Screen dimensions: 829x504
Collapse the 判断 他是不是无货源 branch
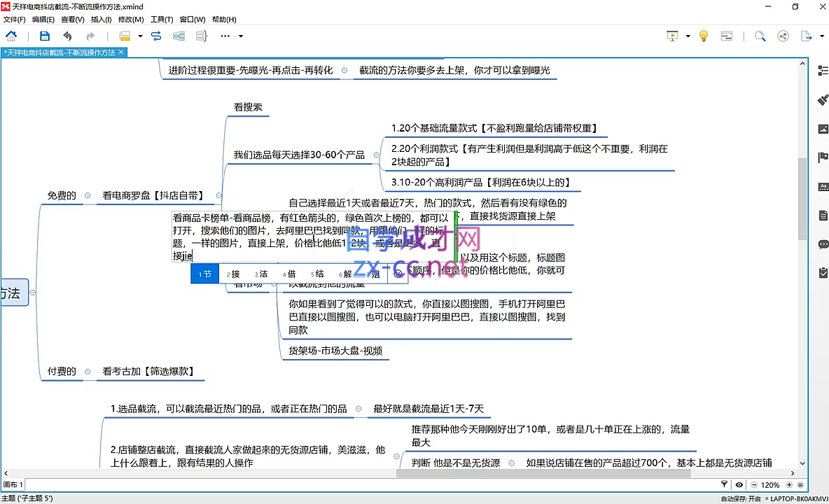pyautogui.click(x=511, y=463)
